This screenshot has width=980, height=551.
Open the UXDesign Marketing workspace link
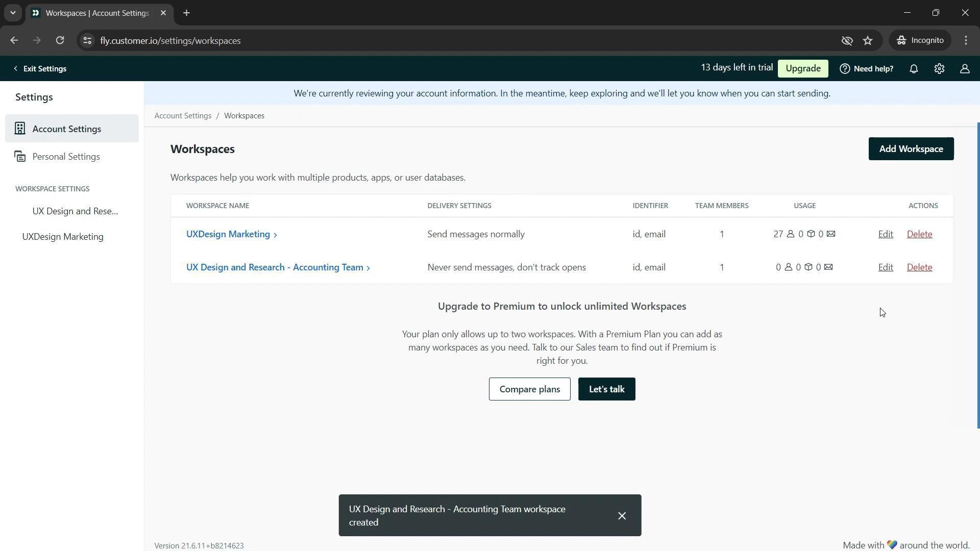coord(228,234)
